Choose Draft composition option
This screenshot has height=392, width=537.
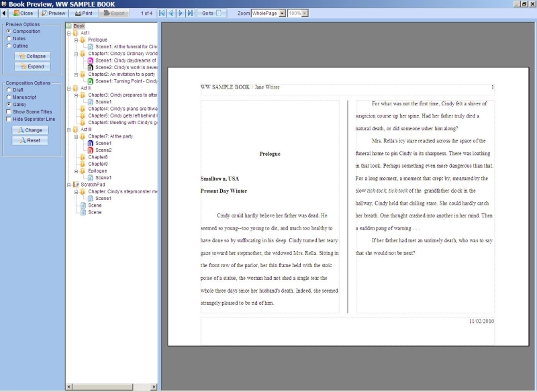coord(9,90)
